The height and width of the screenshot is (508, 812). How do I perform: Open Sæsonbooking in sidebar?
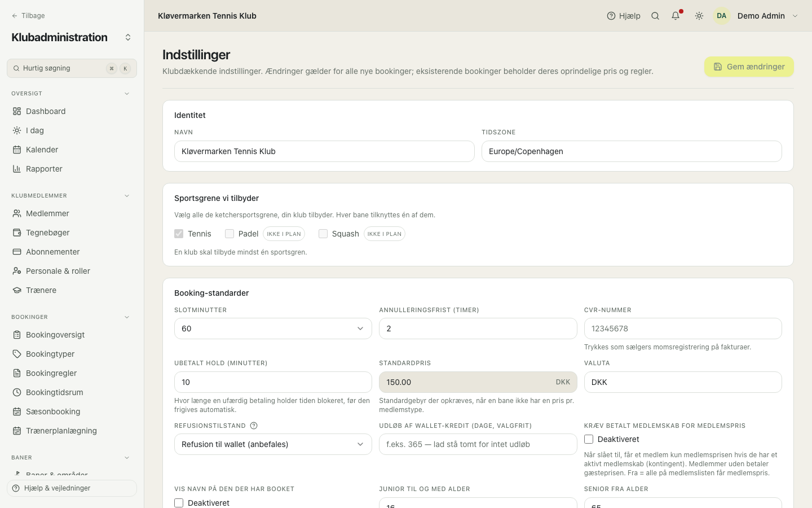point(72,411)
